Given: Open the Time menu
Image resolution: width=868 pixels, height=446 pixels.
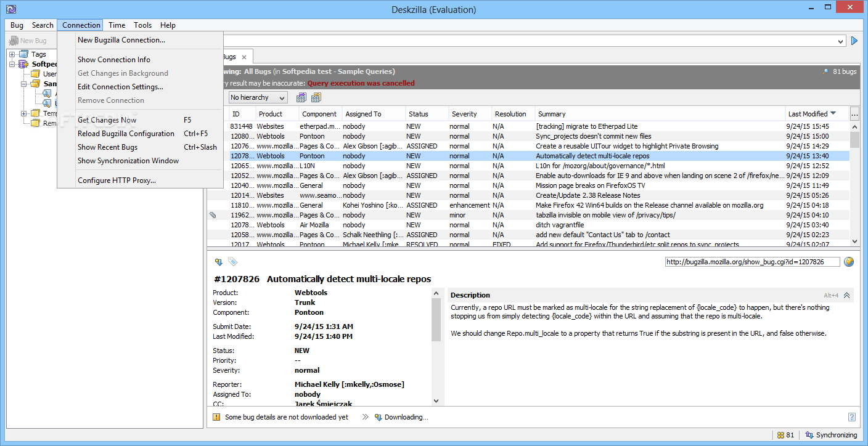Looking at the screenshot, I should (x=117, y=25).
